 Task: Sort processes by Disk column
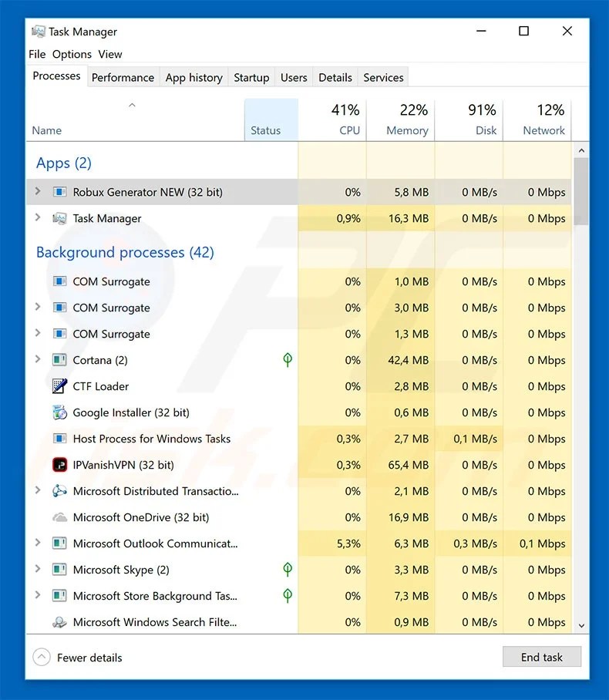[469, 120]
